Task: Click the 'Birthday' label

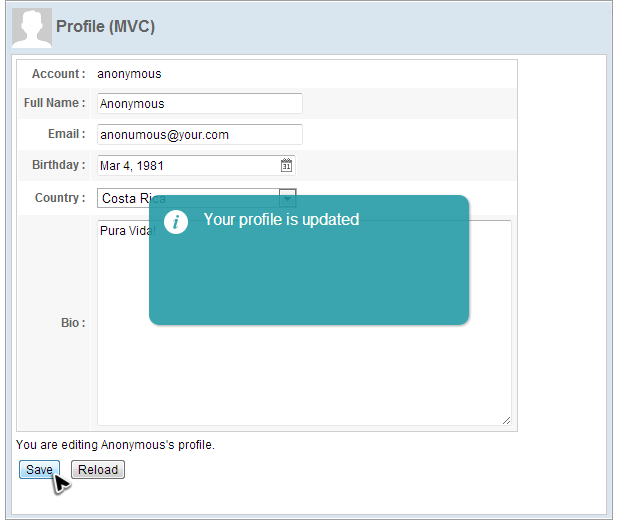Action: coord(58,165)
